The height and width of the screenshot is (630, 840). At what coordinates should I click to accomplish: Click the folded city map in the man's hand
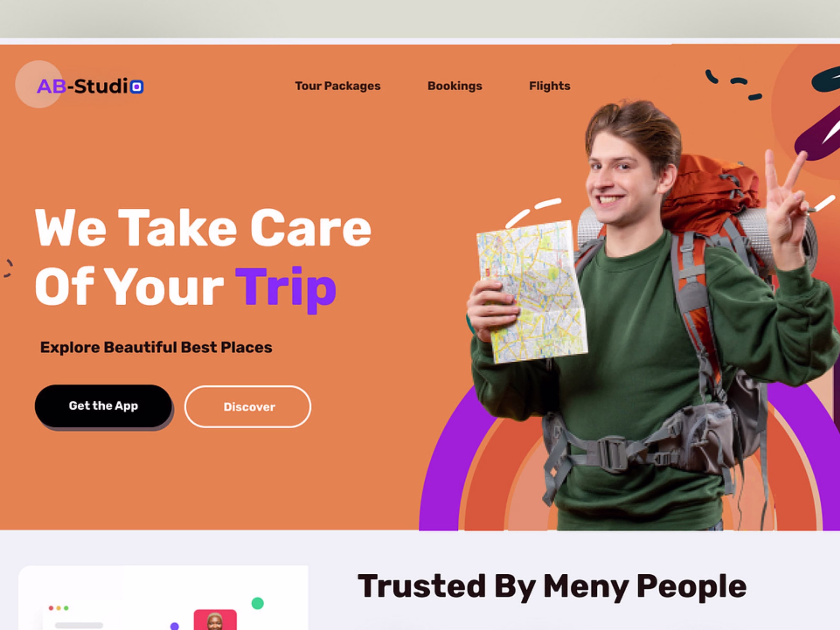point(532,292)
